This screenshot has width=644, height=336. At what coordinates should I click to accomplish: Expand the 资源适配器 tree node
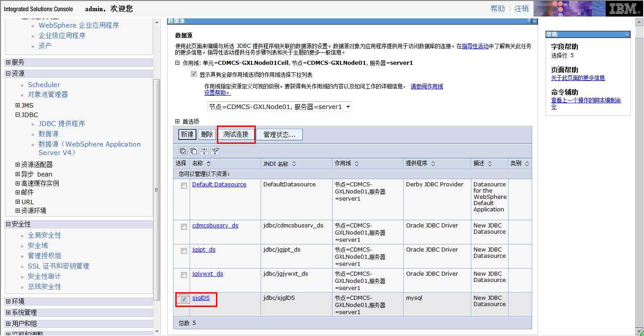tap(18, 165)
